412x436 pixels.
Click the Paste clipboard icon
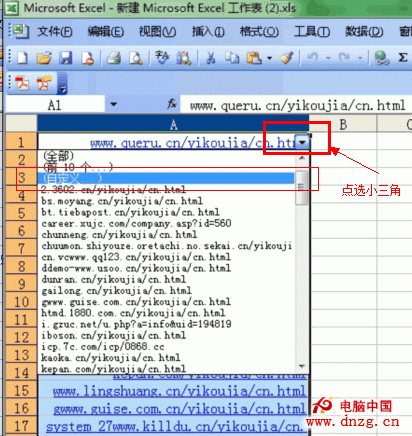tap(254, 58)
